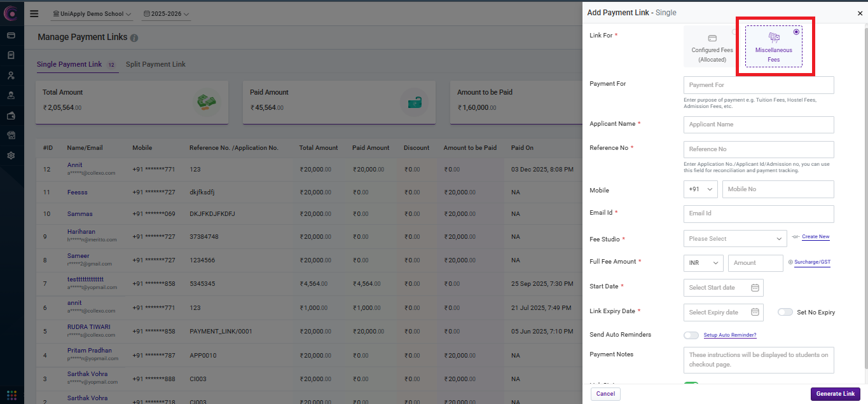Expand the Fee Studio dropdown
The image size is (868, 404).
(734, 239)
